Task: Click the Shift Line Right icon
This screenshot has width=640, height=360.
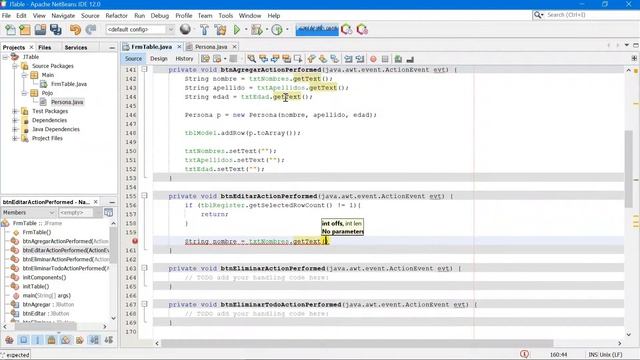Action: click(x=360, y=59)
